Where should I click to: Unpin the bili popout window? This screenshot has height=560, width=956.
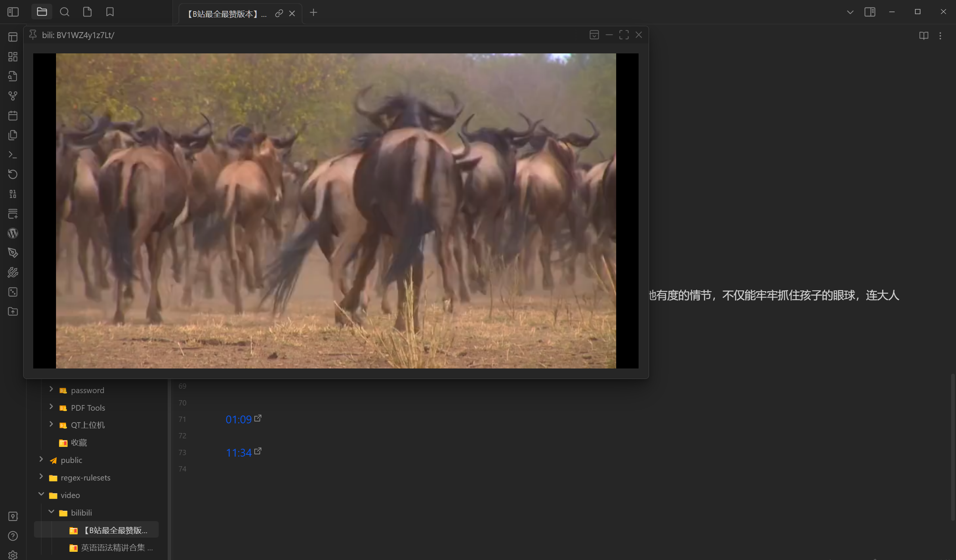coord(33,35)
